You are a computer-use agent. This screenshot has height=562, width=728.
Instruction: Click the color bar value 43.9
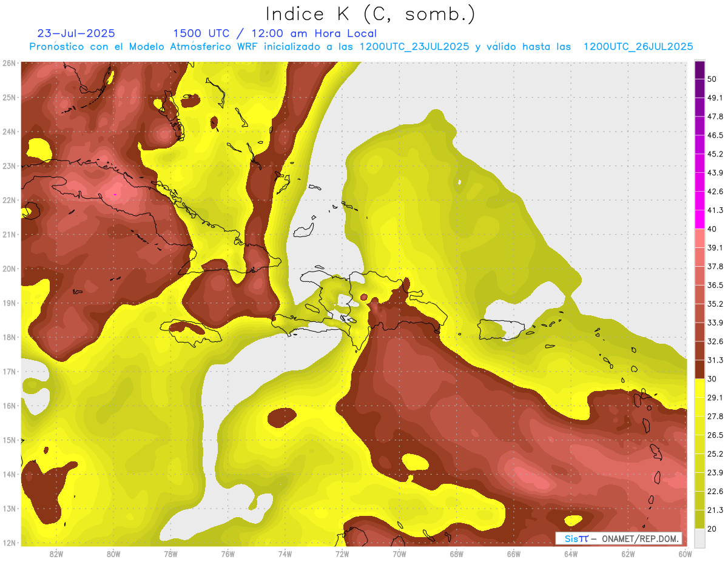[x=715, y=173]
